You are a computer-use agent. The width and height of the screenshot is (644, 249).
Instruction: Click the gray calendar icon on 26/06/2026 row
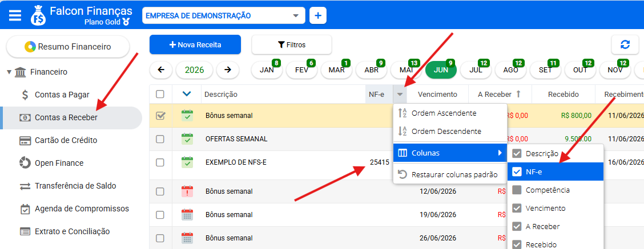point(187,238)
